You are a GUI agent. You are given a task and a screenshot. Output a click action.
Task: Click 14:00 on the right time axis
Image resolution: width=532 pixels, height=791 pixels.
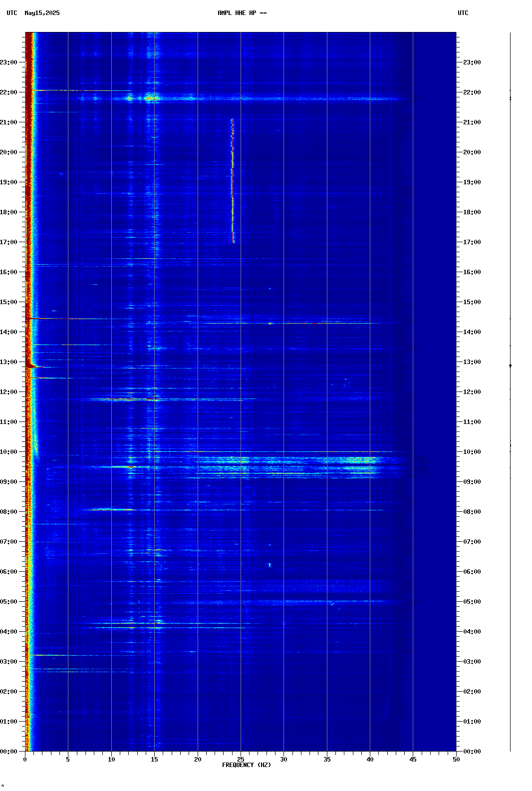472,332
